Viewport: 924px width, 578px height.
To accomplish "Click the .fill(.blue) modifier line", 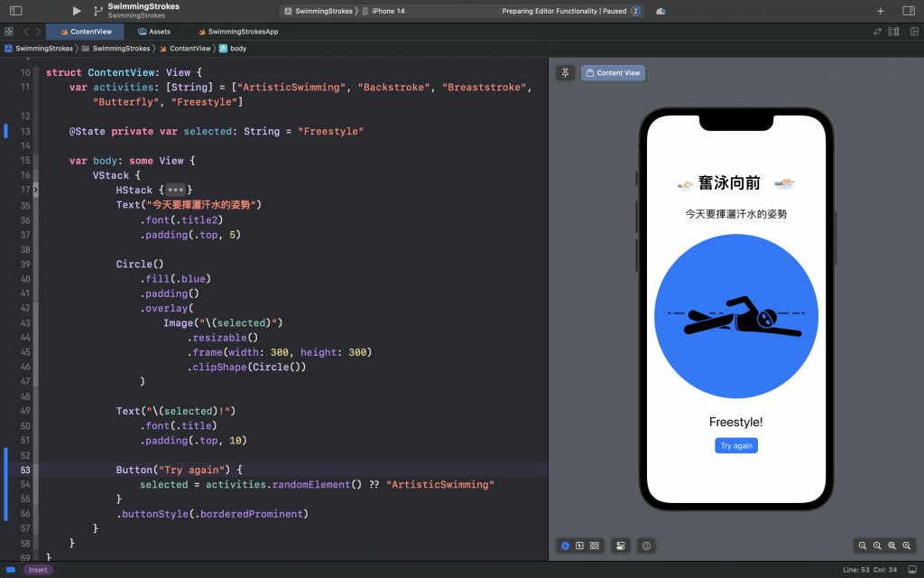I will (176, 278).
